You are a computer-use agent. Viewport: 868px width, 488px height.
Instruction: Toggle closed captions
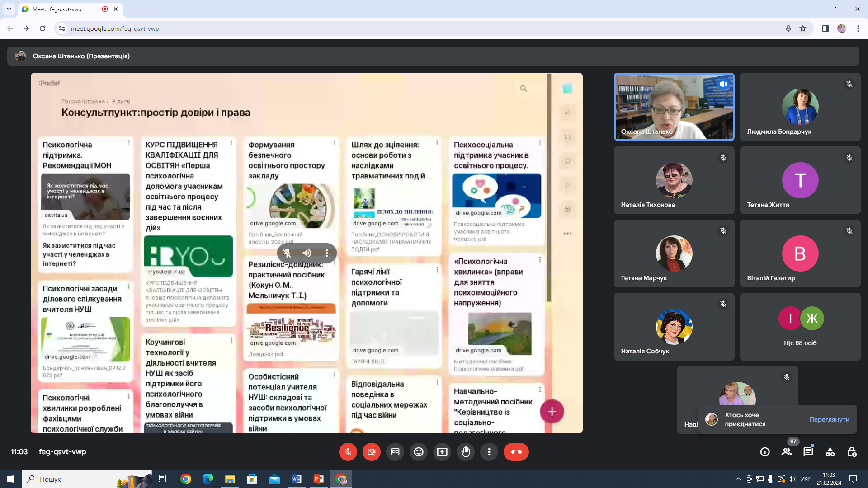395,452
